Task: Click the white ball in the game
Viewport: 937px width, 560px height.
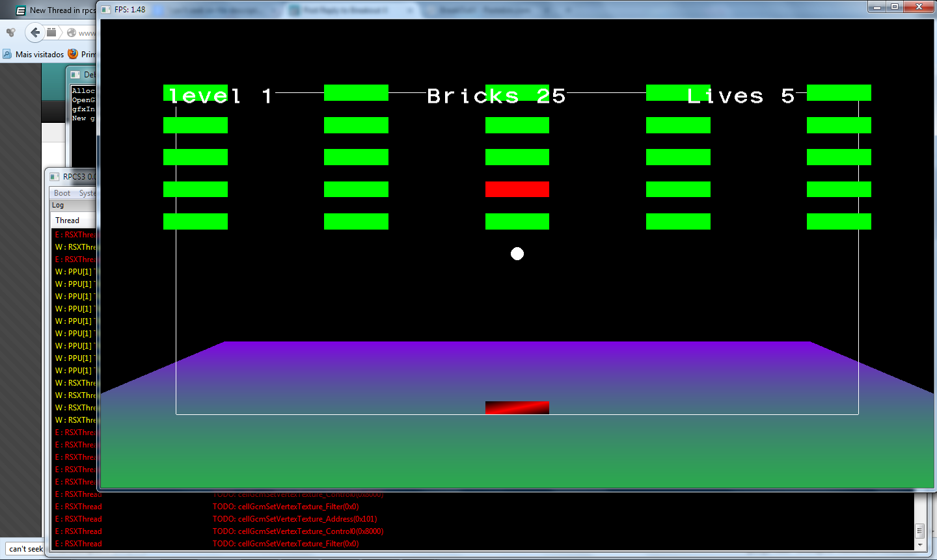Action: click(x=517, y=254)
